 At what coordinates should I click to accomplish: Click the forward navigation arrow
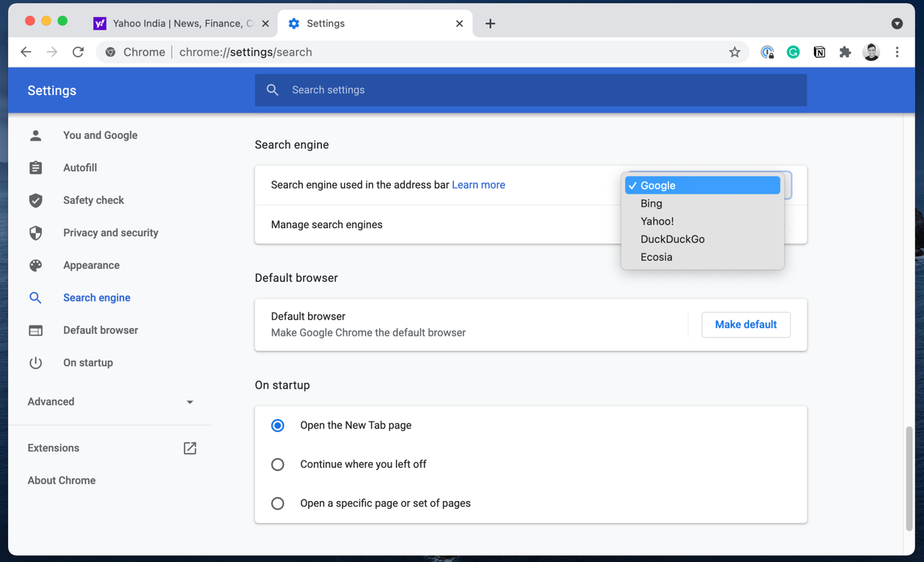click(52, 52)
